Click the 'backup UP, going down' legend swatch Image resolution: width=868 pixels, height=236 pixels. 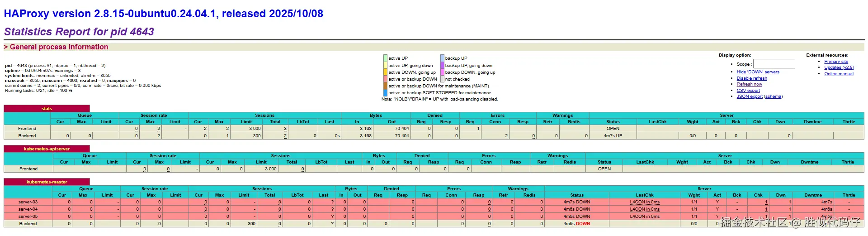click(x=443, y=65)
